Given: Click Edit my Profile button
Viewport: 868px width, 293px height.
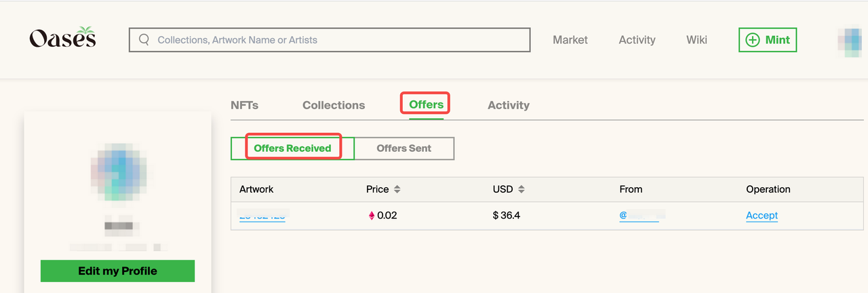Looking at the screenshot, I should coord(117,271).
